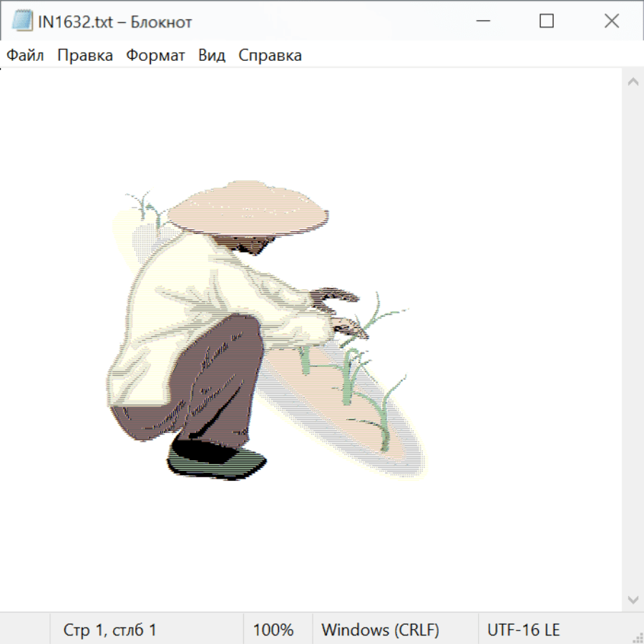This screenshot has width=644, height=644.
Task: Click the Notepad icon in the title bar
Action: click(22, 21)
